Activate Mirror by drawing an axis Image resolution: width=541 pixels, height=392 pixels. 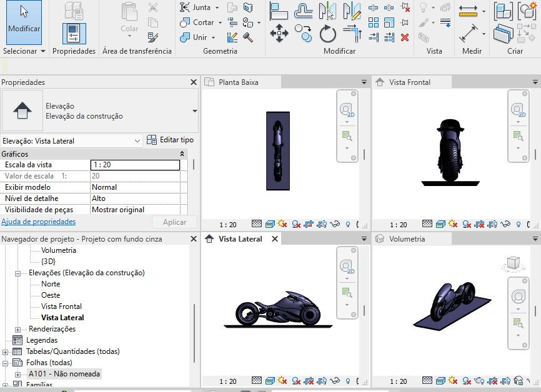click(352, 11)
